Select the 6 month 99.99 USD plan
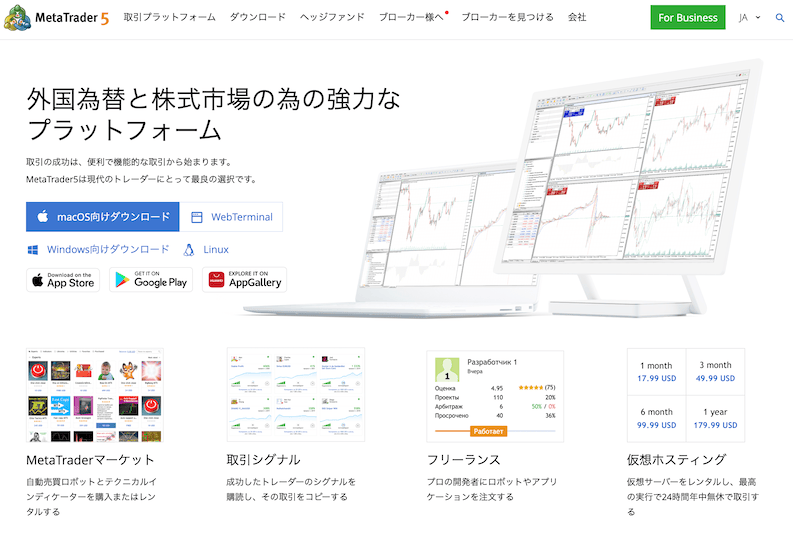This screenshot has height=538, width=793. (656, 419)
